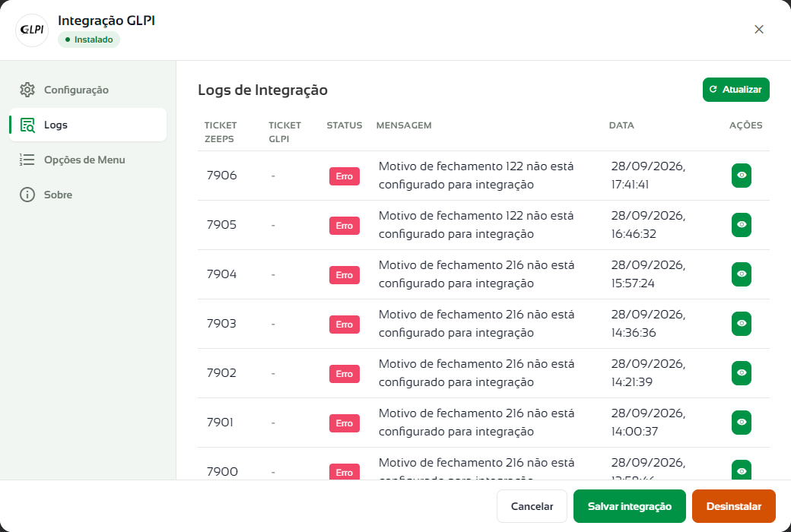Click the AÇÕES column header
The width and height of the screenshot is (791, 532).
coord(745,125)
